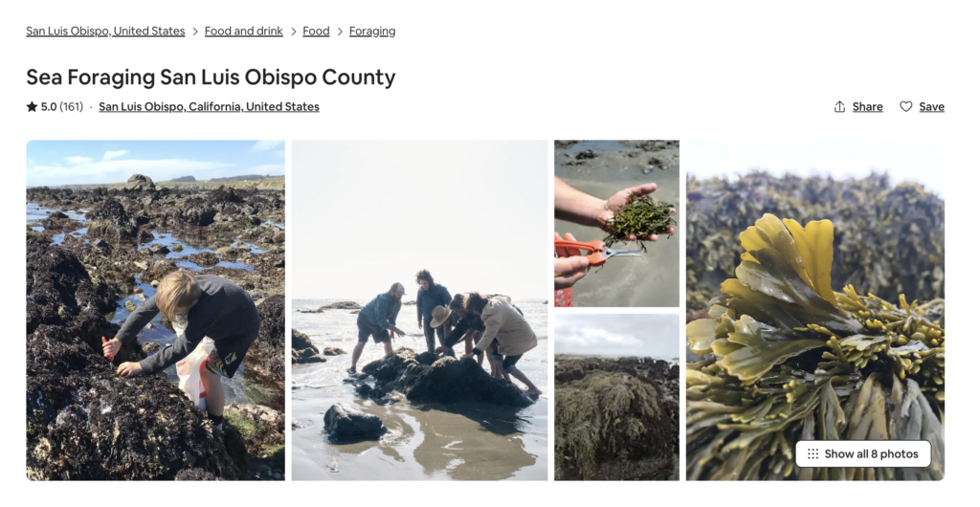Screen dimensions: 980x507
Task: Click the Save text link
Action: pos(931,107)
